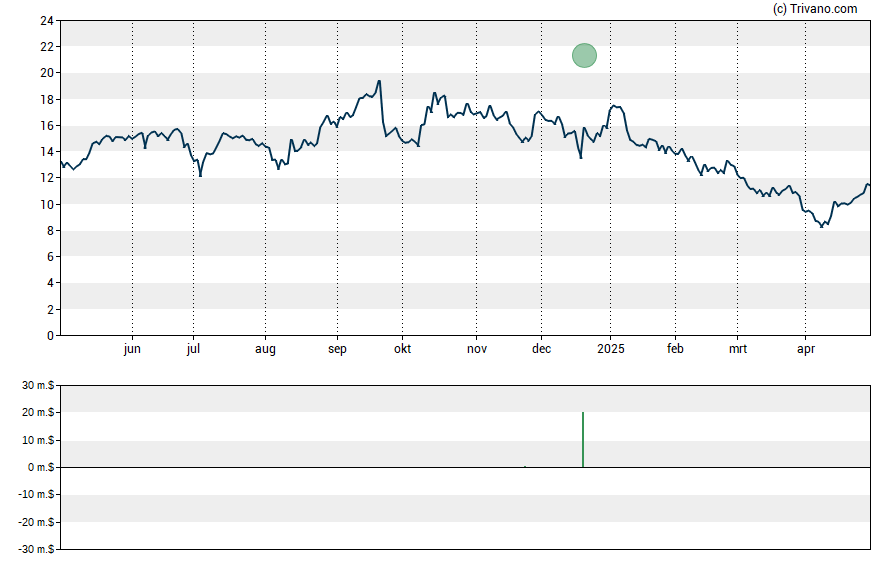Click the green volume bar in the lower chart
The height and width of the screenshot is (565, 888).
pyautogui.click(x=583, y=440)
